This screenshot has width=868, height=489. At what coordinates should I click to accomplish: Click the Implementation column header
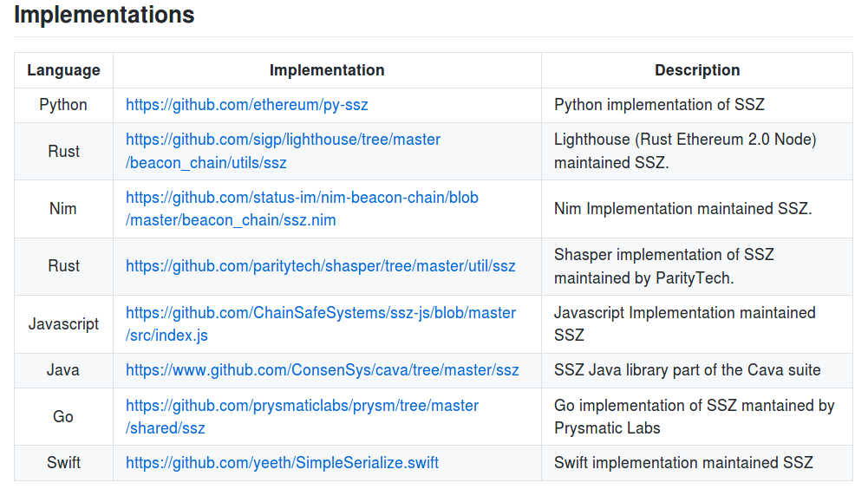click(327, 70)
